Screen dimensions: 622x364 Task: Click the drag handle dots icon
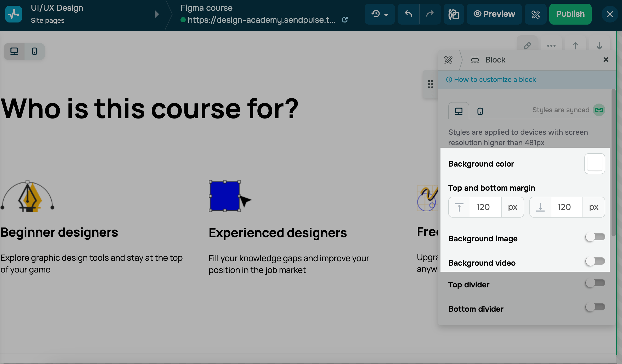coord(430,84)
